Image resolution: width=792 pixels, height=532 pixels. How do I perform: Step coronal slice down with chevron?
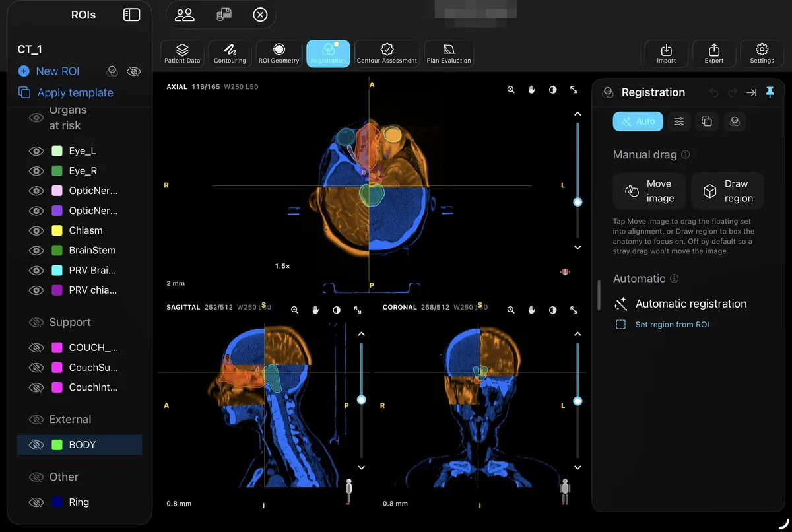[x=577, y=467]
